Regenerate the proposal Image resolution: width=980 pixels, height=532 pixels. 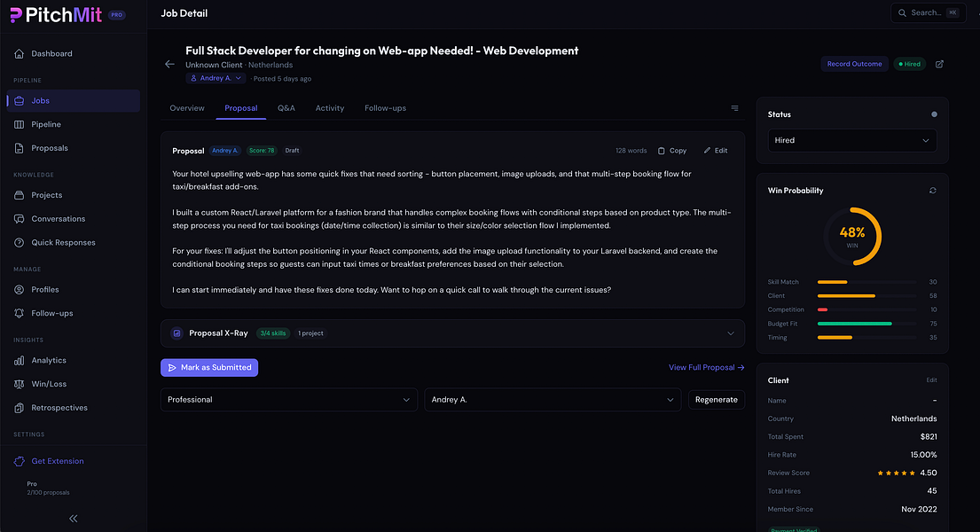(717, 400)
